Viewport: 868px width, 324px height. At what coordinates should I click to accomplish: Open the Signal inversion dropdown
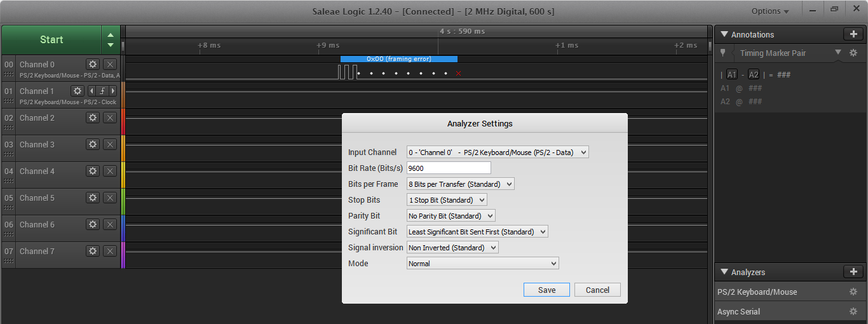click(x=452, y=248)
